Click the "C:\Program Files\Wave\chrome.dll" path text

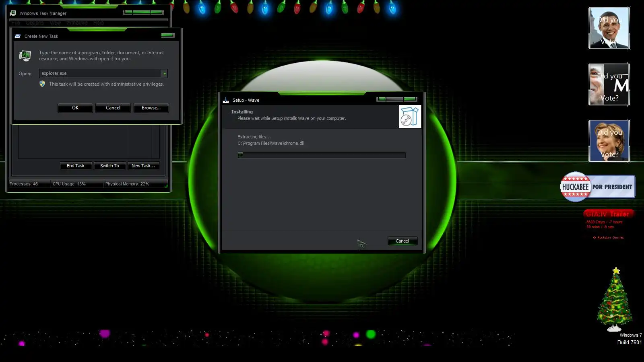pos(270,143)
